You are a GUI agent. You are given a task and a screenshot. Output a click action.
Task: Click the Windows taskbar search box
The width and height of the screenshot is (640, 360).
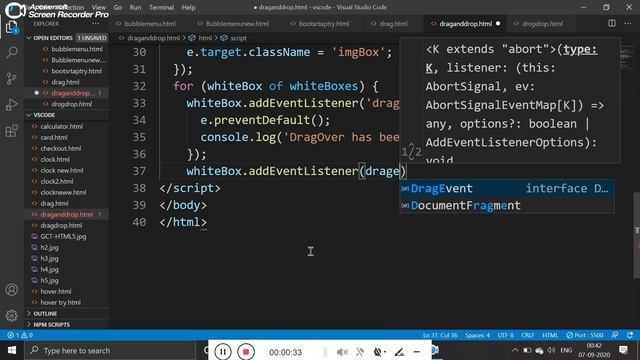109,351
